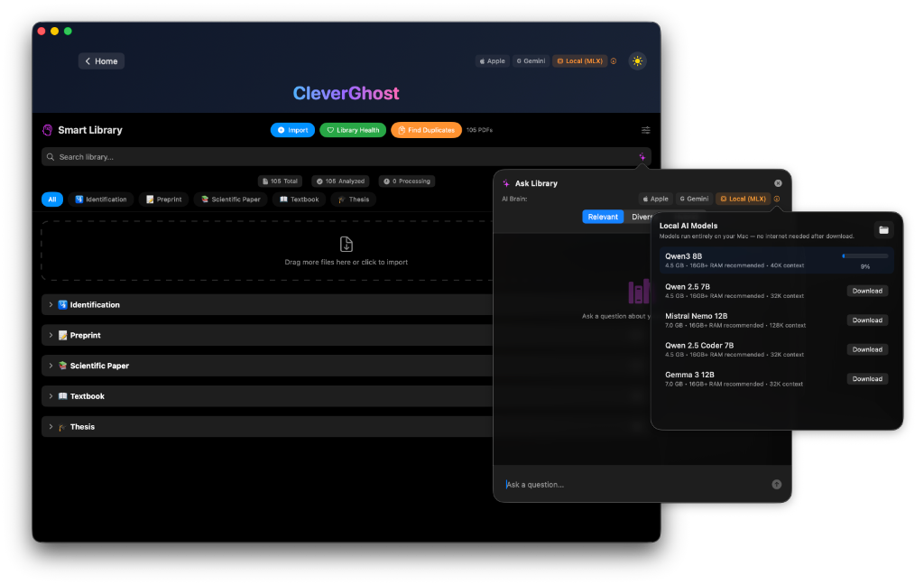Click the Scientific Paper group books icon
Viewport: 924px width, 585px height.
tap(62, 366)
